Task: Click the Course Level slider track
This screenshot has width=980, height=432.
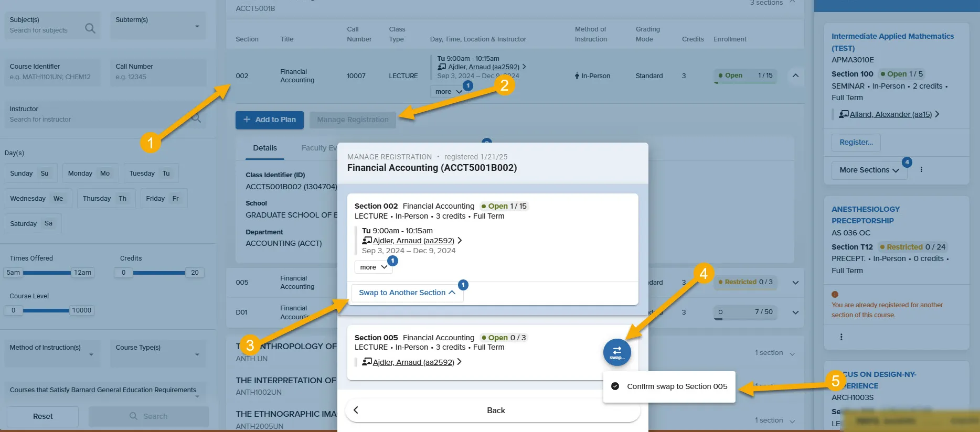Action: [x=46, y=310]
